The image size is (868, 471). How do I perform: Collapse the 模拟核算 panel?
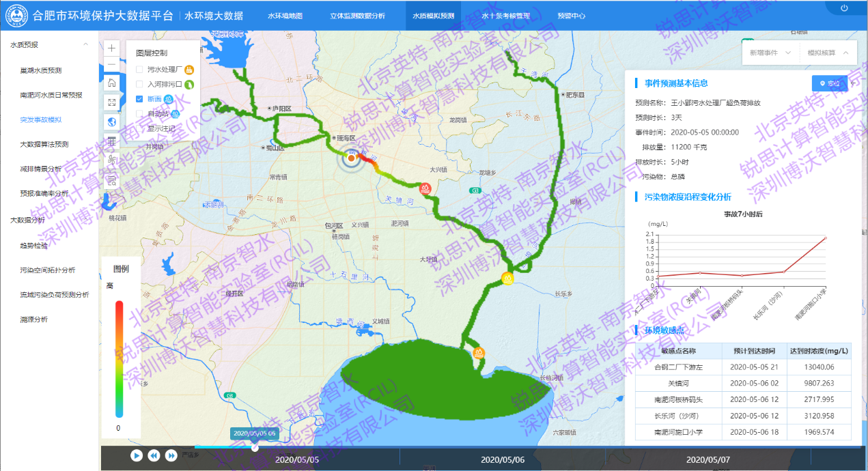tap(828, 53)
